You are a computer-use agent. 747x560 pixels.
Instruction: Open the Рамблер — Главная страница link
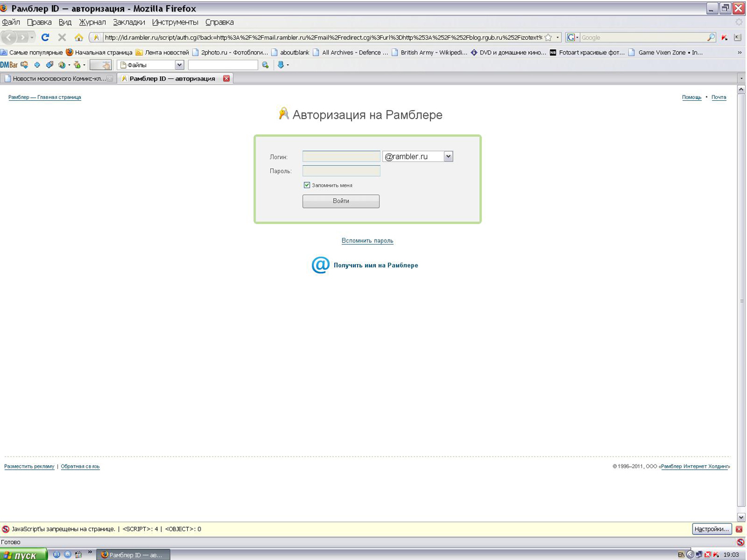click(x=45, y=97)
